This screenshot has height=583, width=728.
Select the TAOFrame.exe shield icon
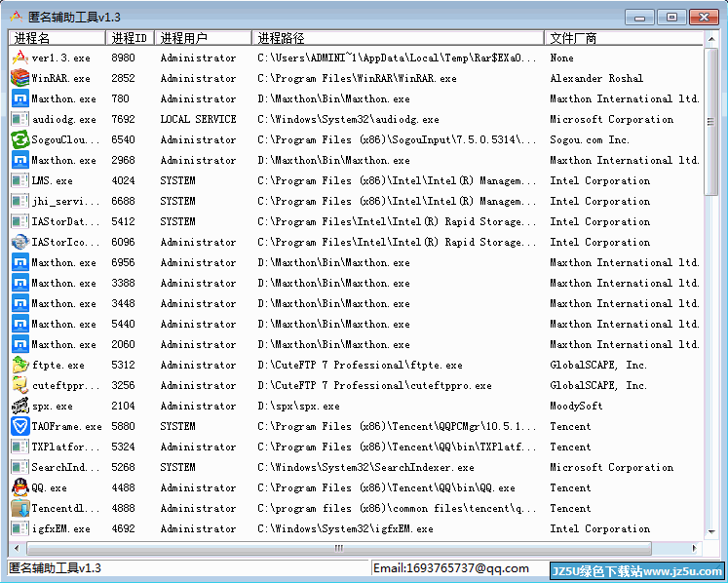click(19, 426)
